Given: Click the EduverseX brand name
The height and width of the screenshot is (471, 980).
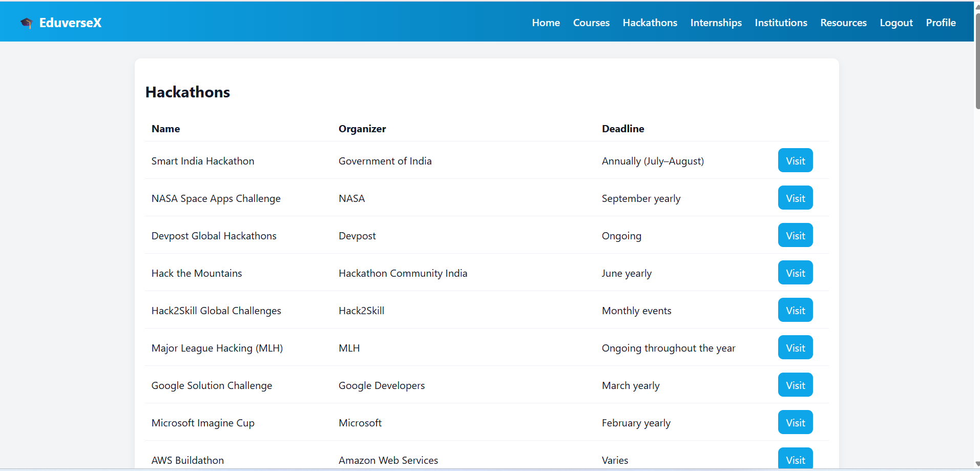Looking at the screenshot, I should 70,23.
